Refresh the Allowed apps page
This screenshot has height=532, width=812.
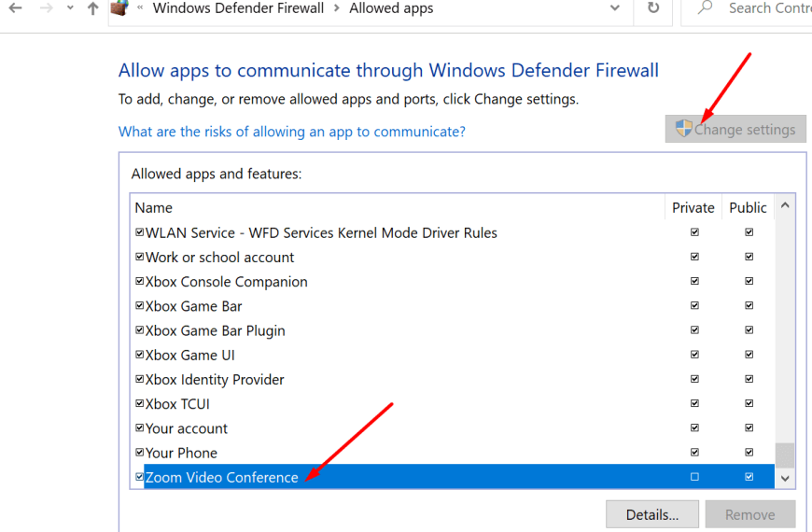click(653, 7)
